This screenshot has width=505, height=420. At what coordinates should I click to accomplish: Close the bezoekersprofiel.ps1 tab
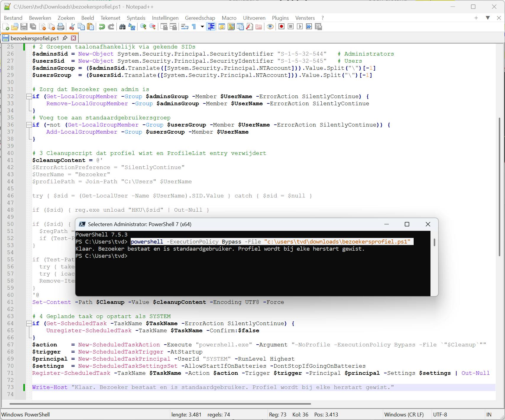click(74, 38)
